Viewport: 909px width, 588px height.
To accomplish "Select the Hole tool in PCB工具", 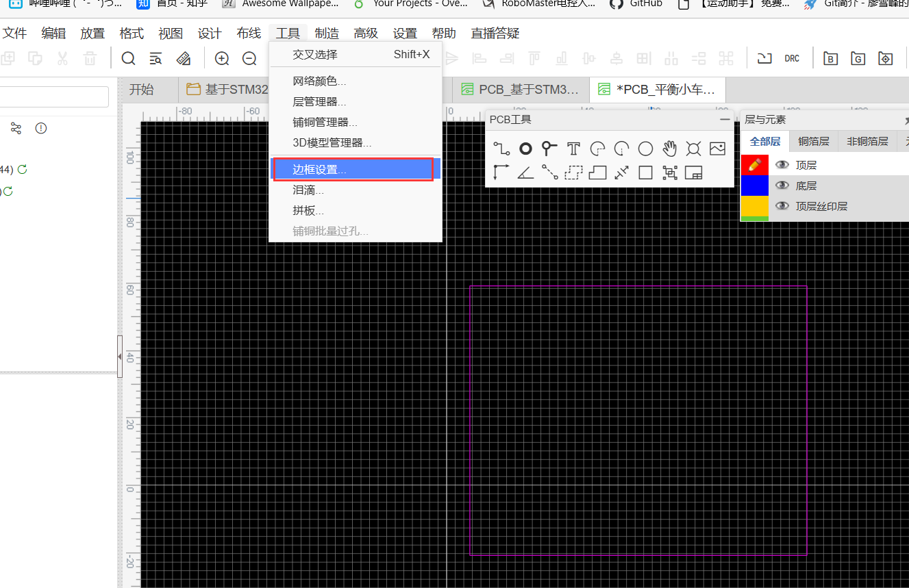I will pyautogui.click(x=693, y=149).
